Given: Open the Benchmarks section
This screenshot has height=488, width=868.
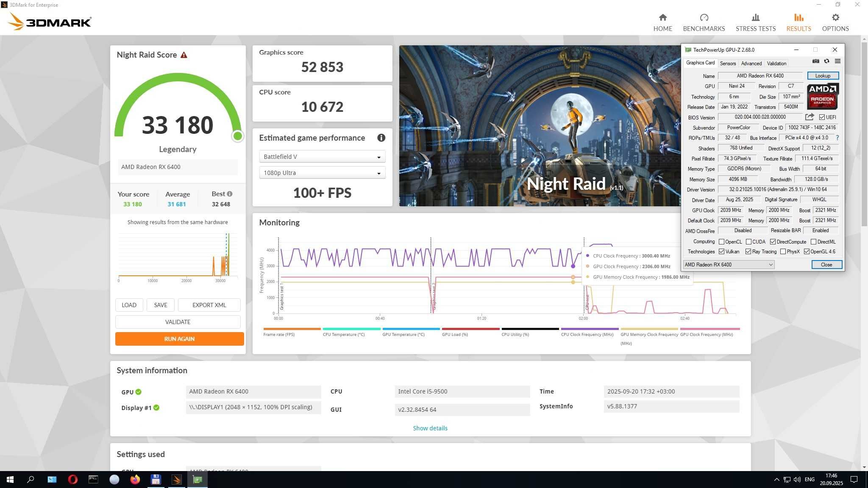Looking at the screenshot, I should (x=704, y=22).
